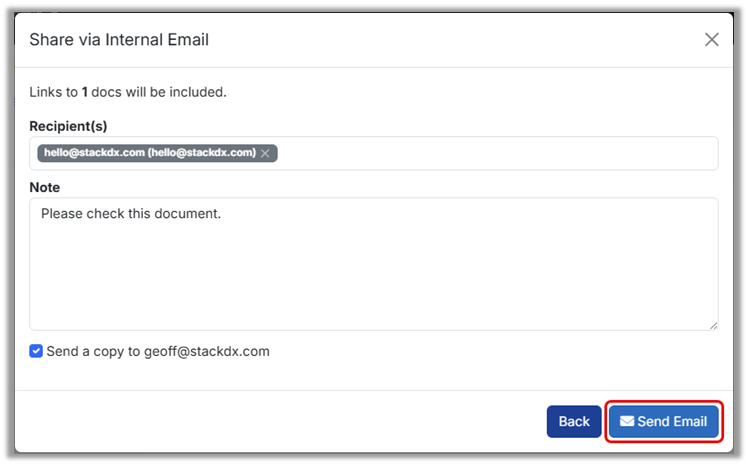Click the geoff@stackdx.com address in checkbox label
The image size is (748, 466).
(207, 351)
